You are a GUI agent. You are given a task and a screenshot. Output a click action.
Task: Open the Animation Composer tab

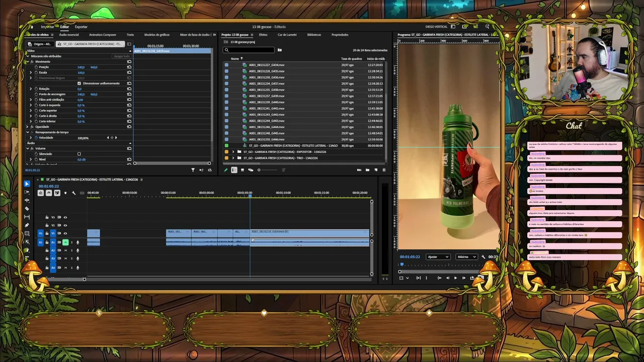click(x=103, y=35)
